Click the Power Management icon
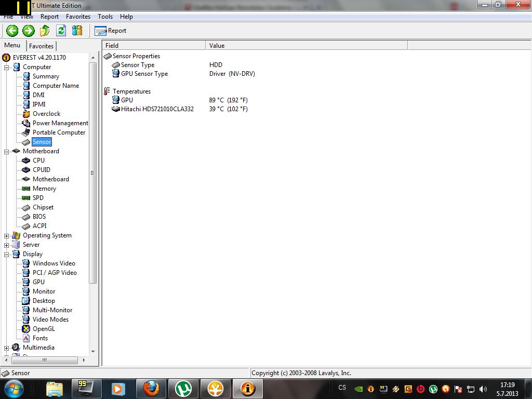Screen dimensions: 532x399 26,123
